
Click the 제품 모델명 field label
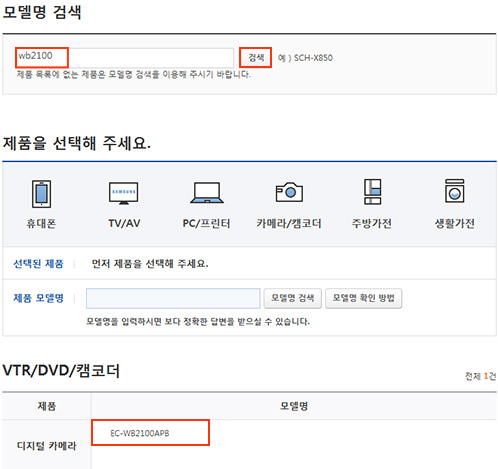point(38,298)
